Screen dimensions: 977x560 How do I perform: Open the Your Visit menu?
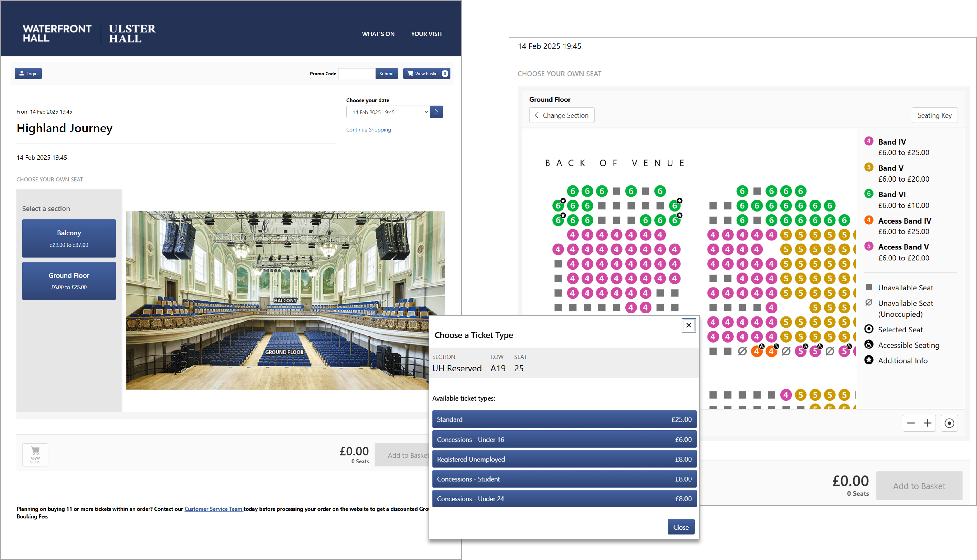426,34
